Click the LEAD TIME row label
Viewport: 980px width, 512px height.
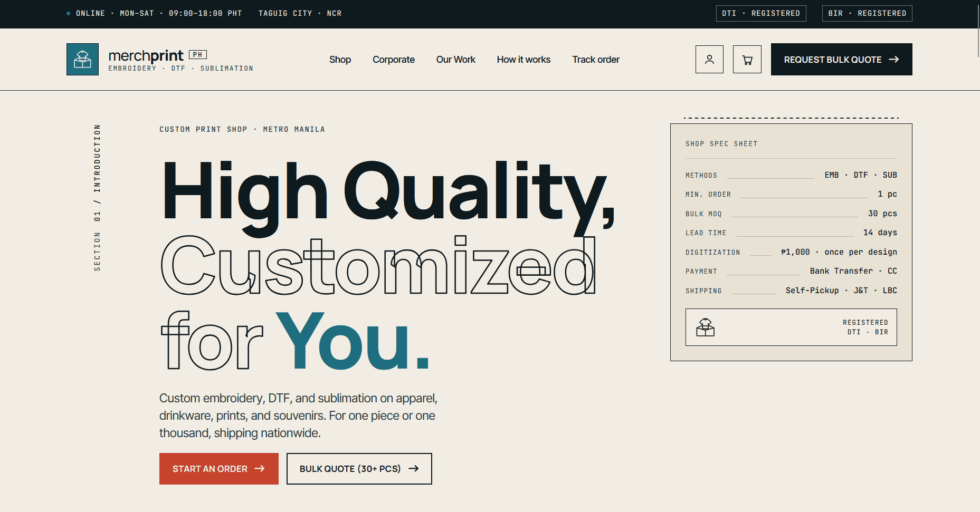click(x=706, y=233)
